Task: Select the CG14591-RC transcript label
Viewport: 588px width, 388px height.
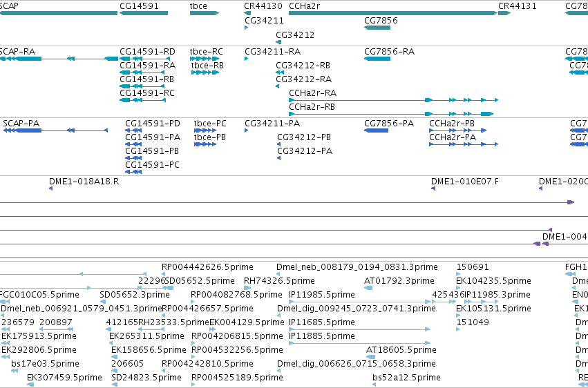Action: [x=147, y=93]
